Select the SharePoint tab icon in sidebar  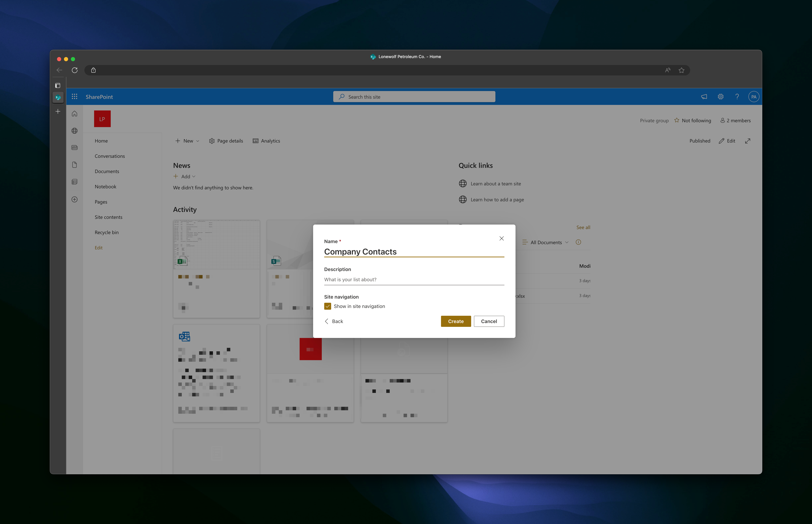point(58,97)
